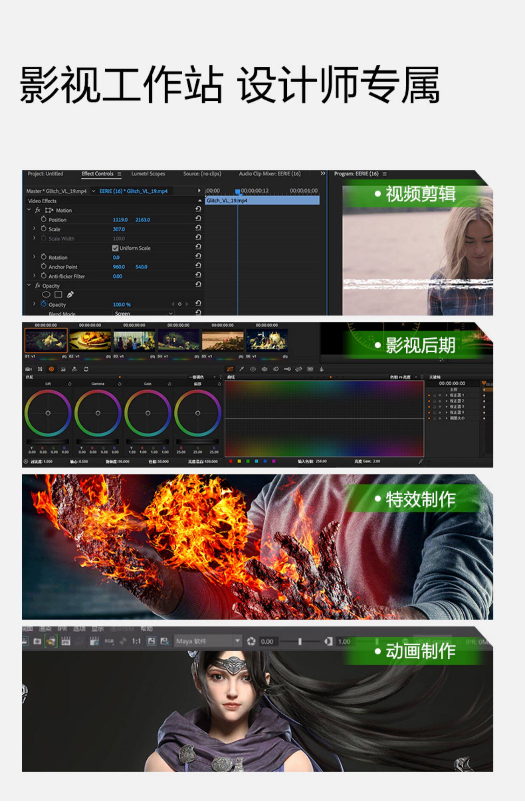Set Maya render view to 1:1
Image resolution: width=525 pixels, height=812 pixels.
[136, 642]
